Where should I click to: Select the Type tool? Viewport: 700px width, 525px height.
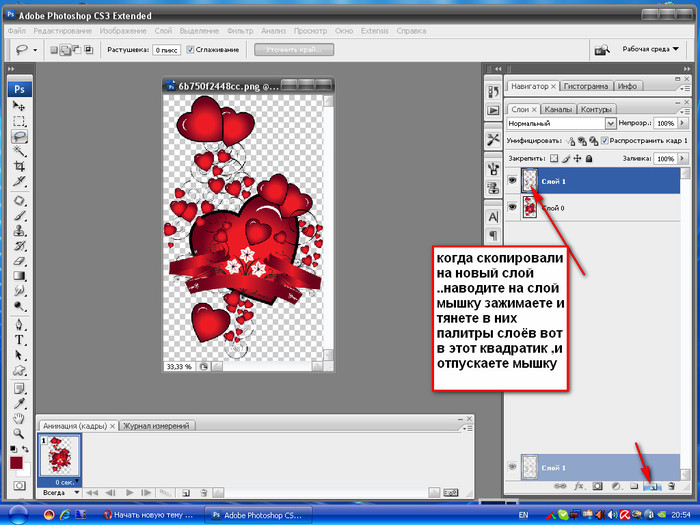[19, 339]
